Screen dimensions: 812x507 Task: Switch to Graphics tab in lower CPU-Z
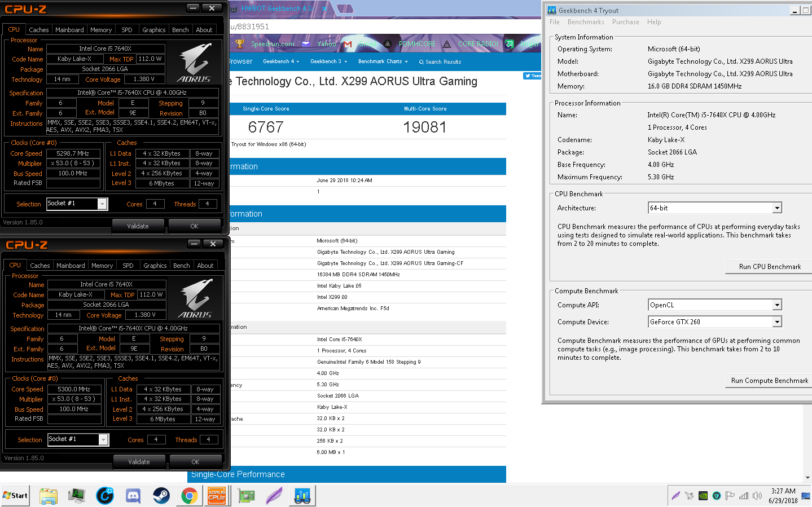[x=155, y=266]
